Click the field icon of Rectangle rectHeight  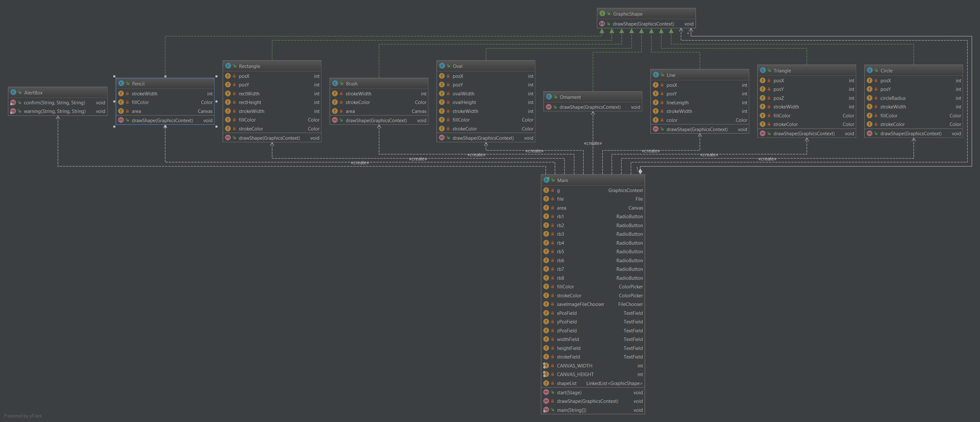(228, 102)
